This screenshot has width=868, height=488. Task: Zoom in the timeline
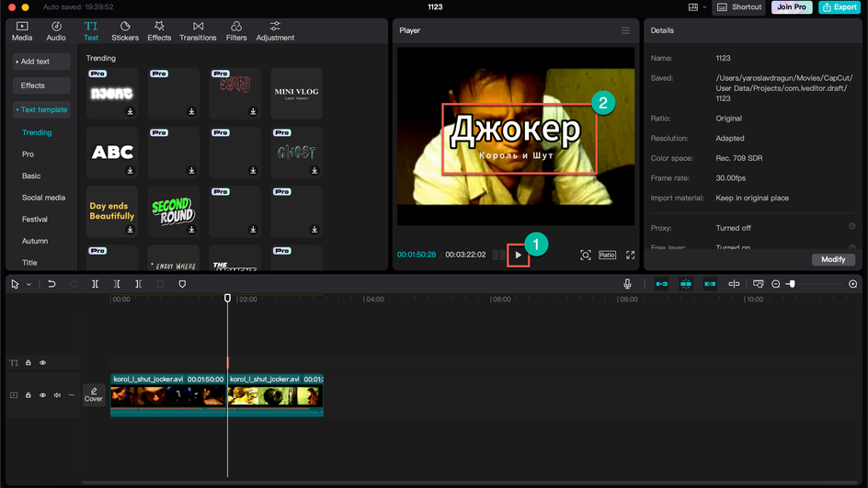point(853,284)
